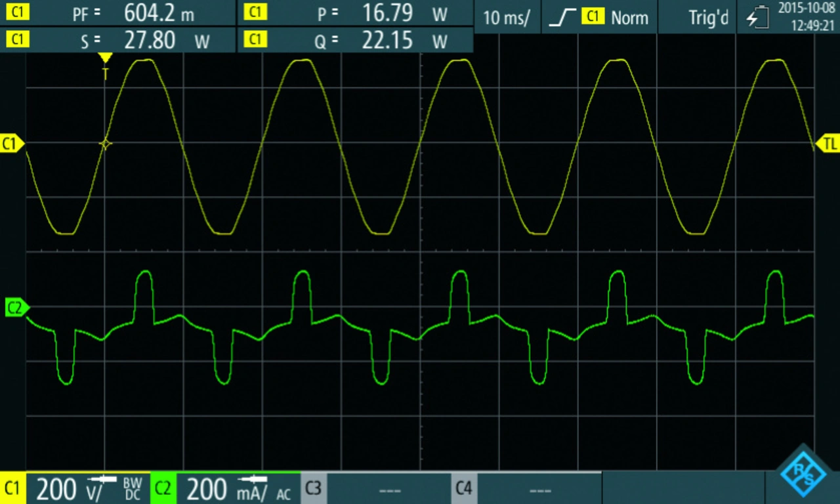Image resolution: width=840 pixels, height=504 pixels.
Task: Click the Trig'd status indicator
Action: [708, 18]
